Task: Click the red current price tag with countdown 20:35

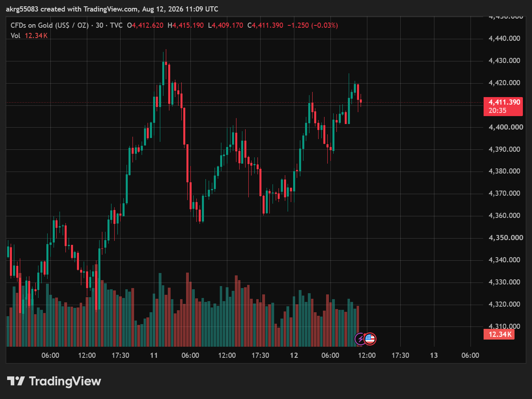Action: tap(503, 106)
